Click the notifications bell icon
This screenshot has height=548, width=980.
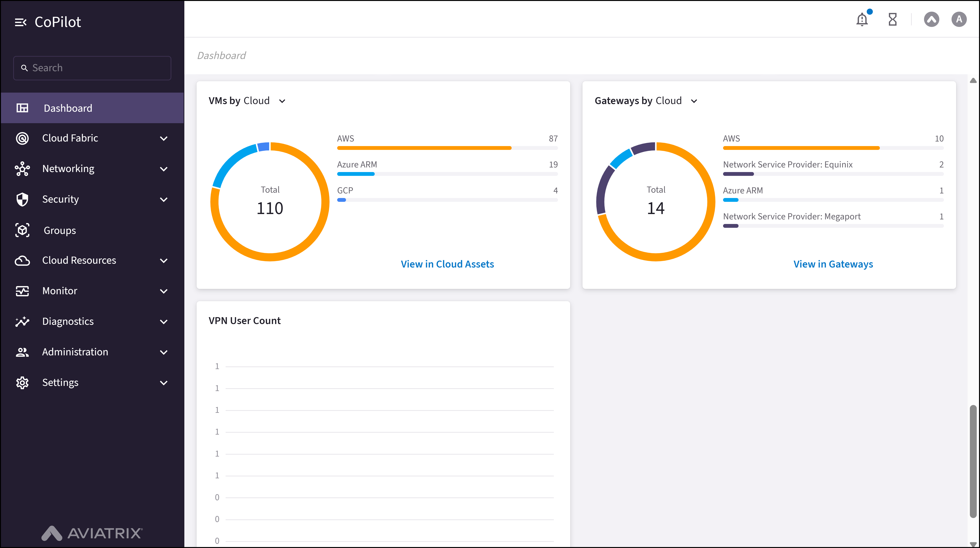point(862,19)
